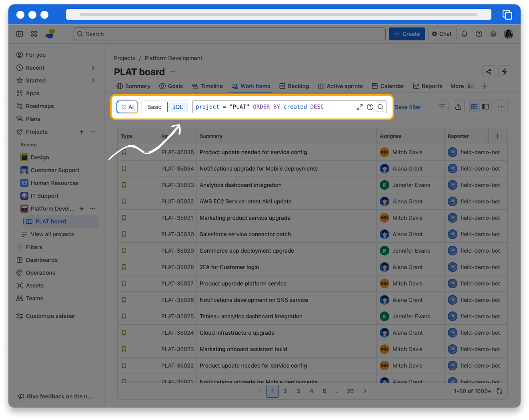Open the filter lines icon next to Save filter
Screen dimensions: 529x420
click(442, 107)
